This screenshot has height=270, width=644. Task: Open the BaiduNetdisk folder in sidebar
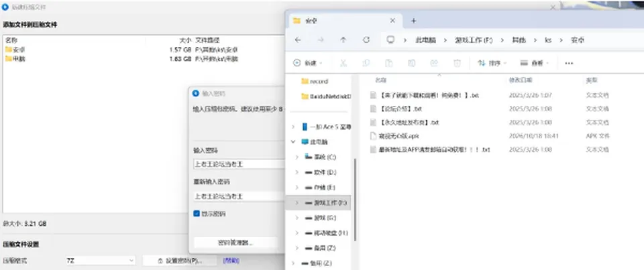coord(327,96)
